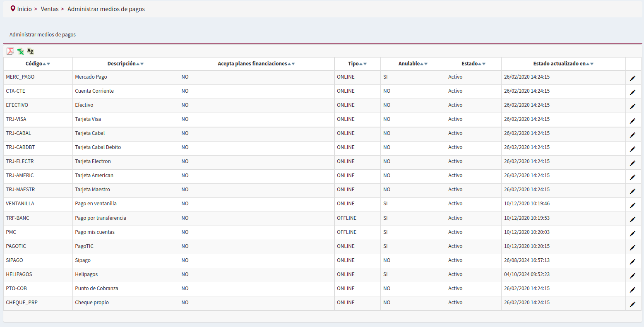Click the SI value in VENTANILLA row
Image resolution: width=644 pixels, height=327 pixels.
(385, 204)
